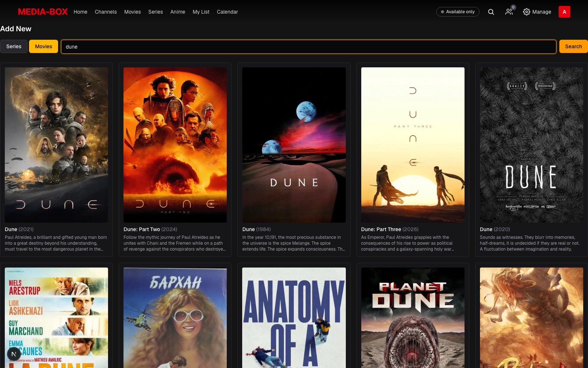Toggle the Available only filter
The width and height of the screenshot is (588, 368).
(458, 12)
